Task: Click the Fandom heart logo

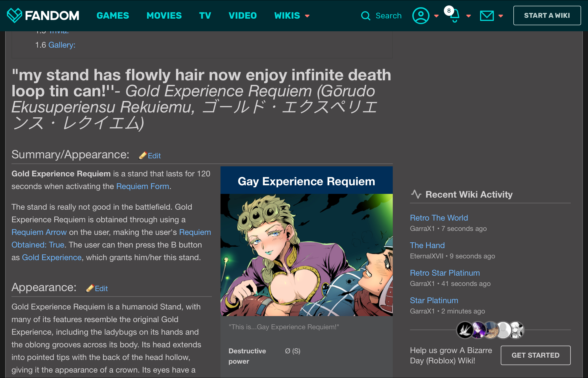Action: [x=14, y=15]
